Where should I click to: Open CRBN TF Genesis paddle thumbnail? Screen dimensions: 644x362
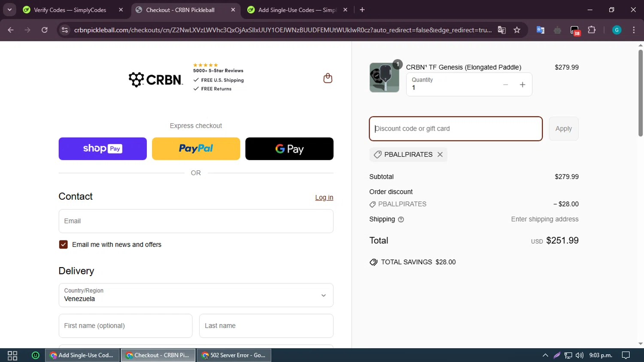pos(384,77)
